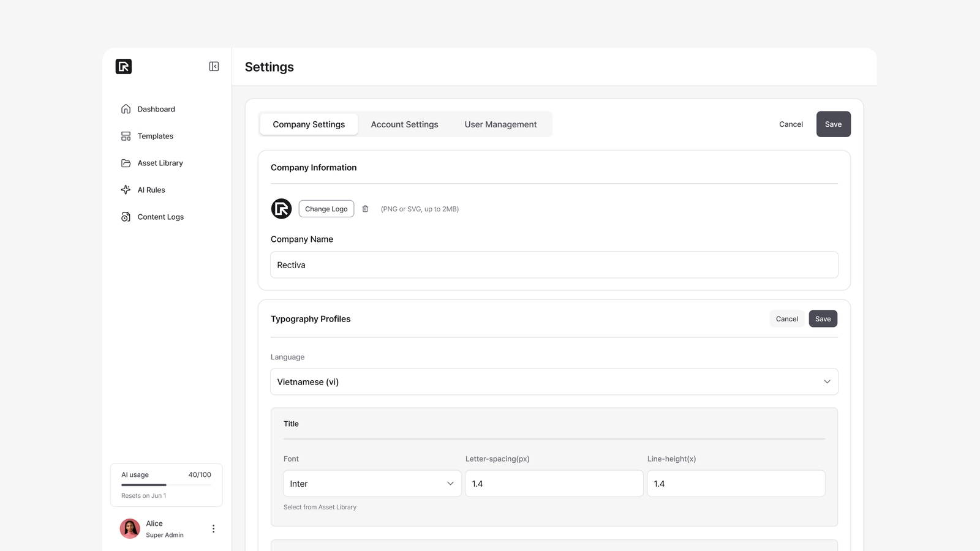Click the Rectiva logo in the sidebar header

point(124,66)
